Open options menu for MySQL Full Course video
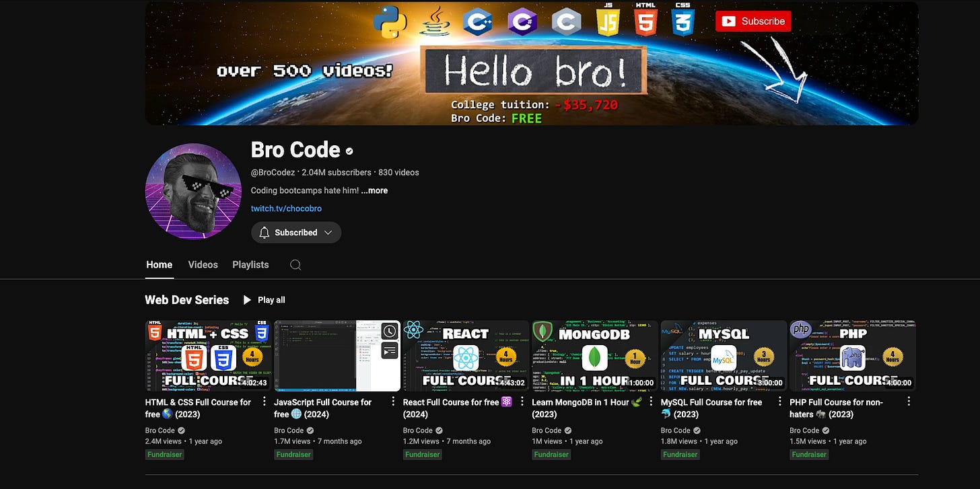 [x=780, y=402]
